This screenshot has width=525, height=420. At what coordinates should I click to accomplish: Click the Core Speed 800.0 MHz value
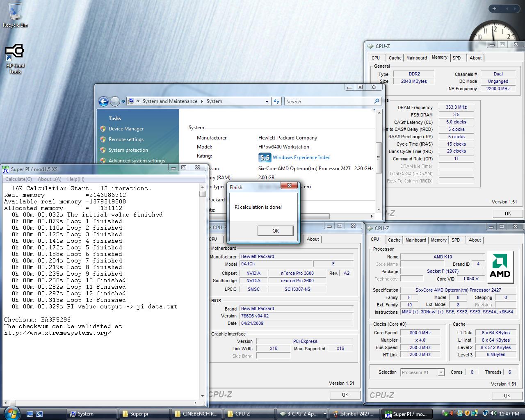(420, 333)
